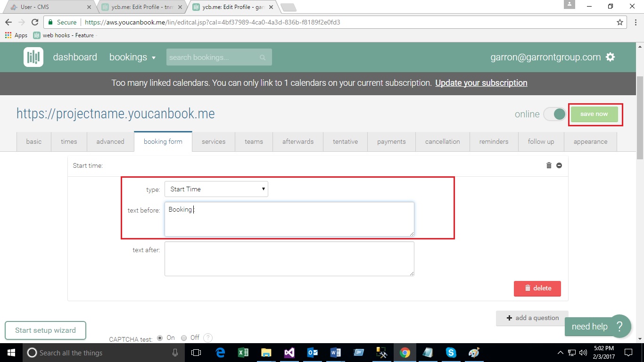This screenshot has height=362, width=644.
Task: Toggle the online switch off
Action: [x=554, y=114]
